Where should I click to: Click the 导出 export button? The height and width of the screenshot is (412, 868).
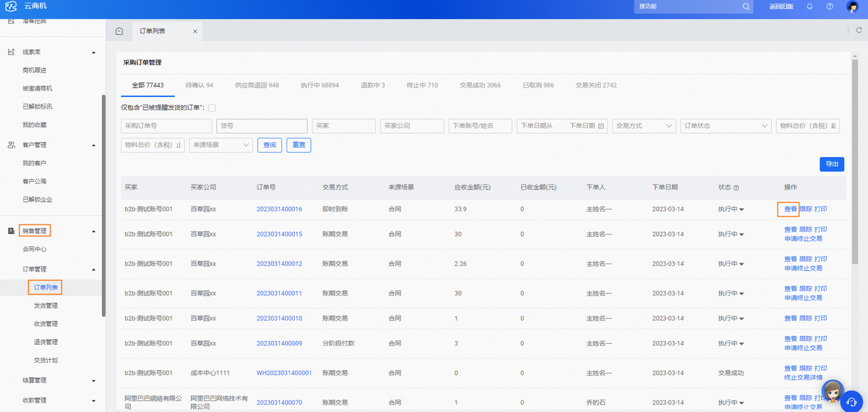point(832,164)
